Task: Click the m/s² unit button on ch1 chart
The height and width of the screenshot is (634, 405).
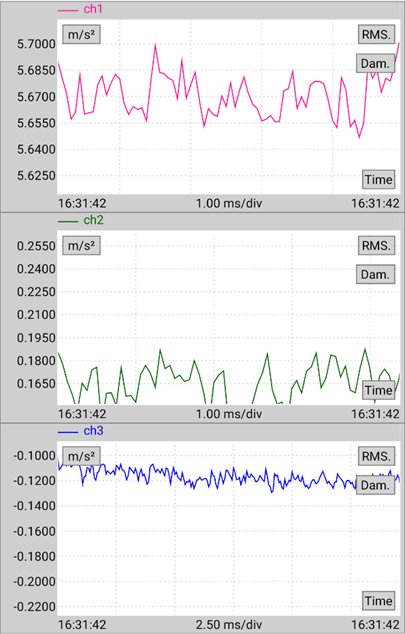Action: 81,35
